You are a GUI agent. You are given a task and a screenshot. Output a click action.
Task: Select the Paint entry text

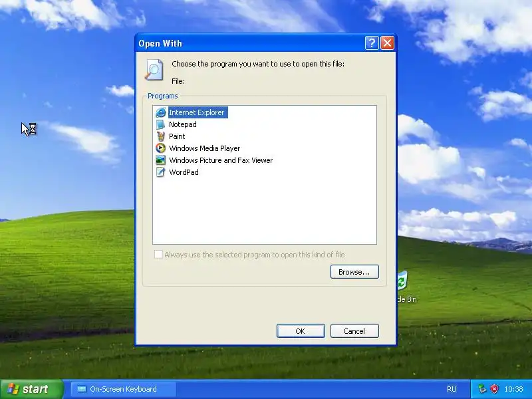pos(177,136)
